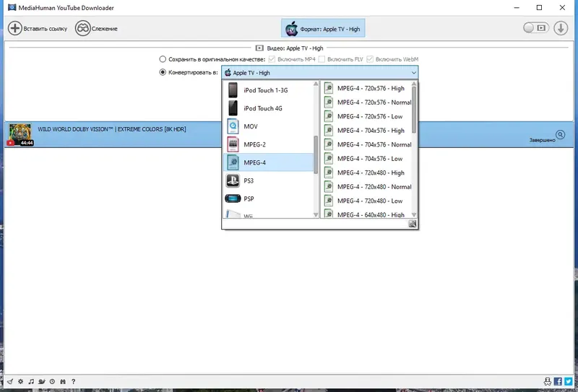Image resolution: width=578 pixels, height=392 pixels.
Task: Open the Twitter link icon
Action: pyautogui.click(x=569, y=381)
